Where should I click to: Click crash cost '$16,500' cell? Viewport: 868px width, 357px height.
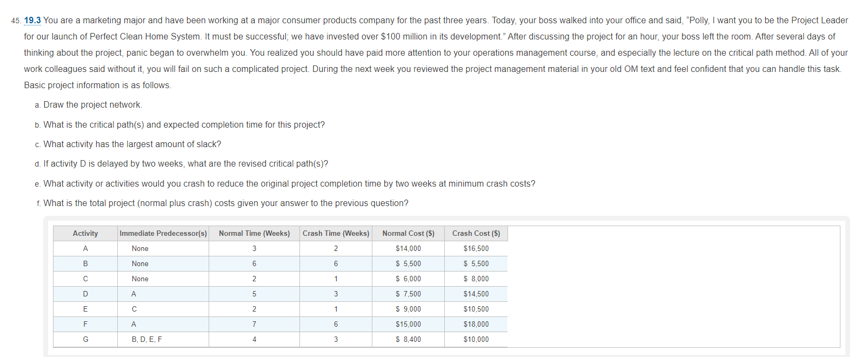coord(476,249)
